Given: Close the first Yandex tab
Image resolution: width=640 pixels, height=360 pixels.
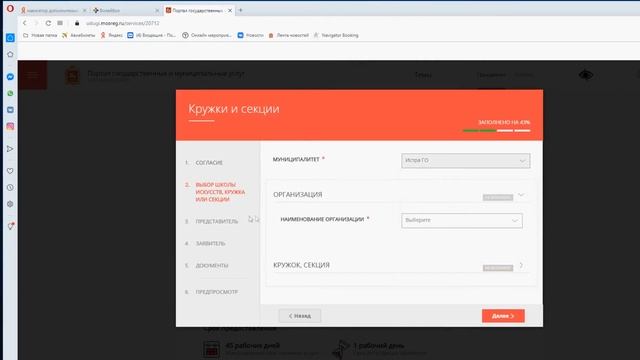Looking at the screenshot, I should [x=84, y=11].
